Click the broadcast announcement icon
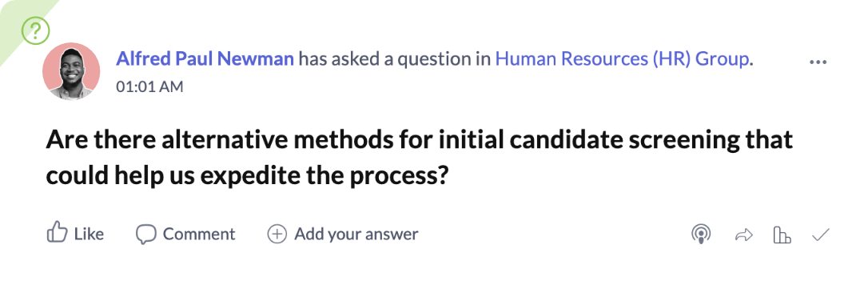 coord(701,235)
